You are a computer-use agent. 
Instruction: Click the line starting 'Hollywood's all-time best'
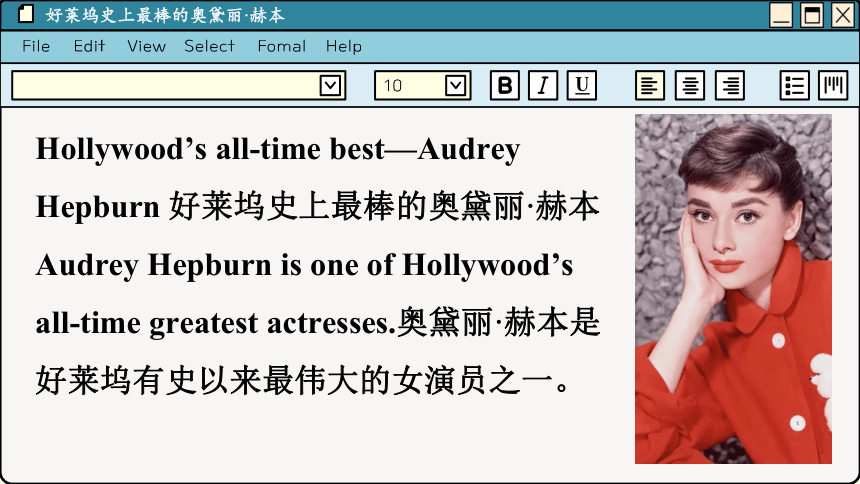pyautogui.click(x=278, y=149)
